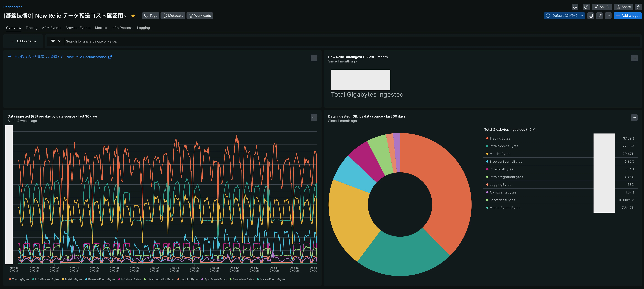644x289 pixels.
Task: Open the help question mark icon
Action: click(586, 7)
